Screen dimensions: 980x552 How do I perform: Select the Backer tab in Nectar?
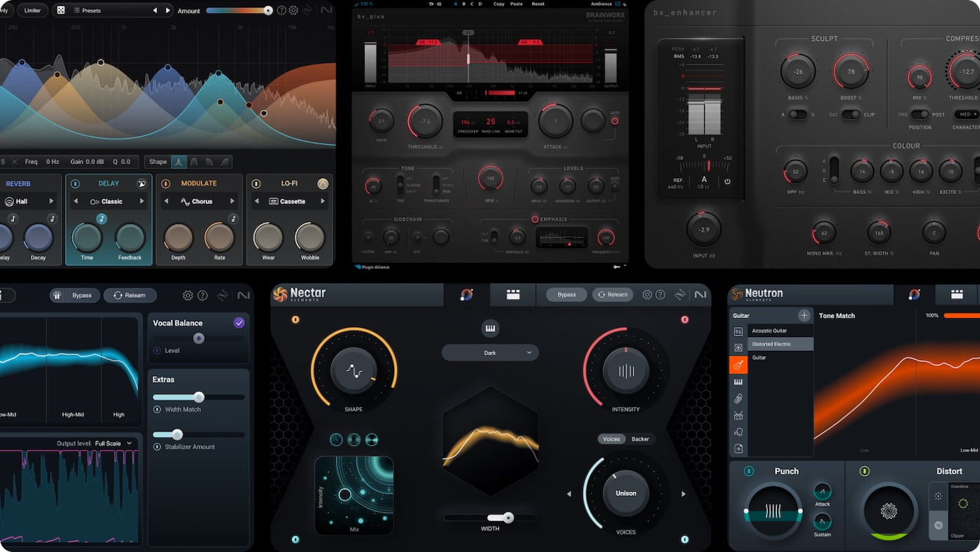pos(640,439)
